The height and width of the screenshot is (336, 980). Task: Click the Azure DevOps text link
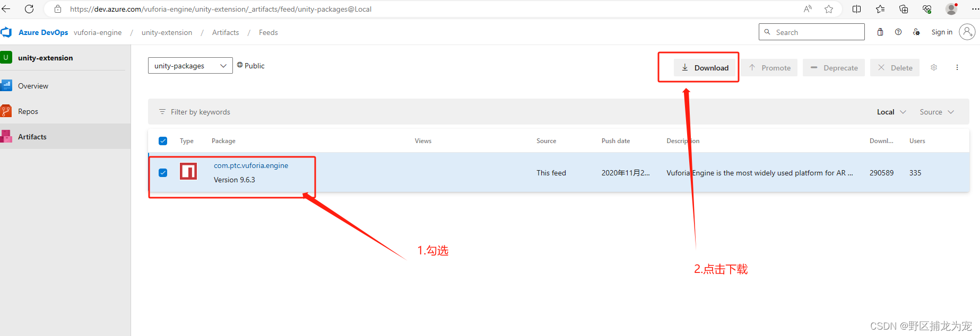[x=43, y=32]
